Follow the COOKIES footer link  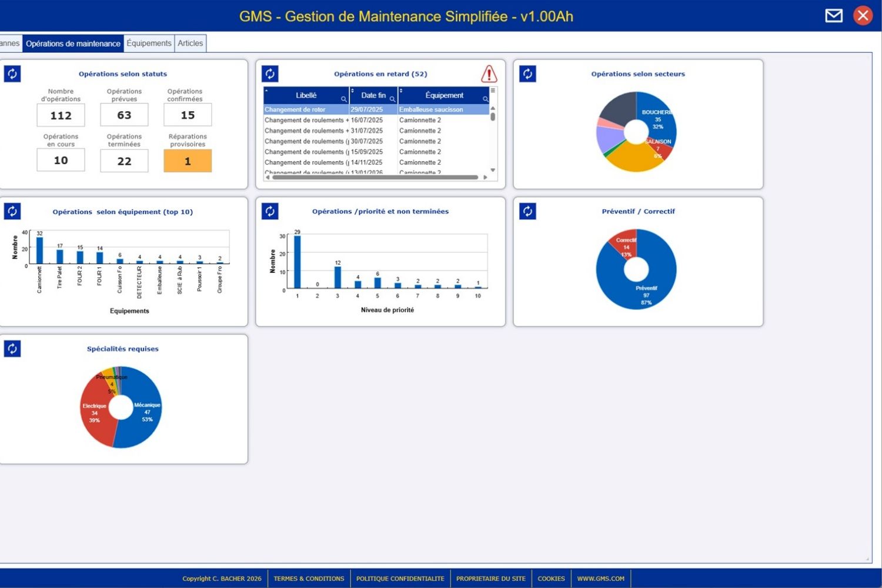point(551,579)
